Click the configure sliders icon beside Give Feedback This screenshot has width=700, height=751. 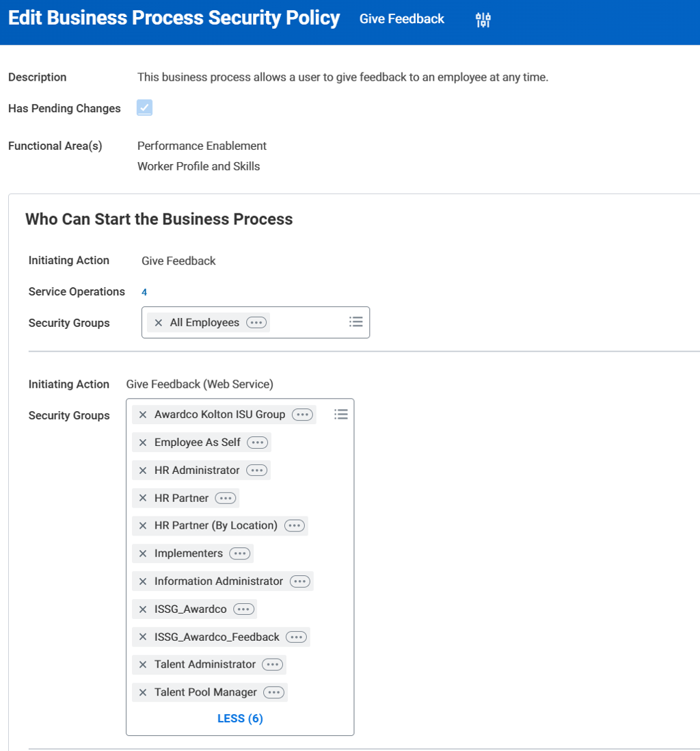(x=483, y=20)
